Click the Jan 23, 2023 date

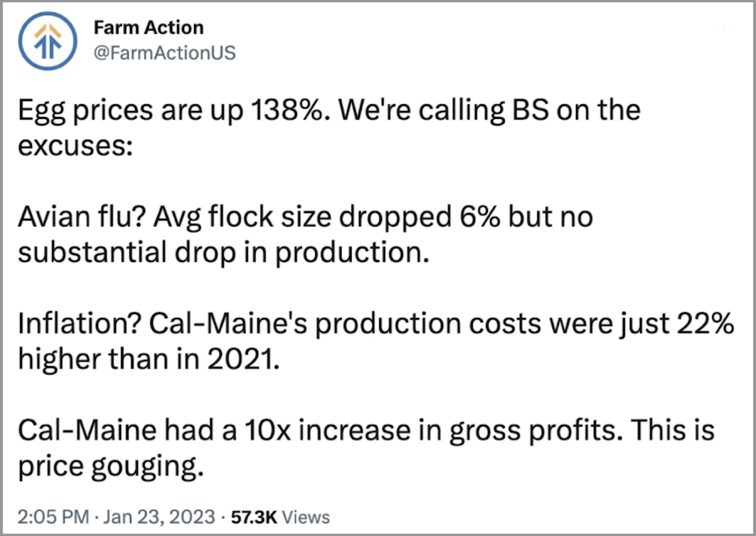[159, 516]
